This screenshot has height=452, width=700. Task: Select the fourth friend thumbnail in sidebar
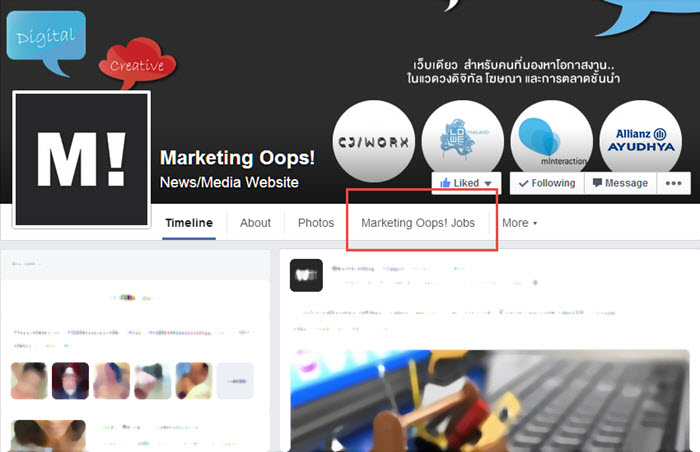(x=153, y=381)
